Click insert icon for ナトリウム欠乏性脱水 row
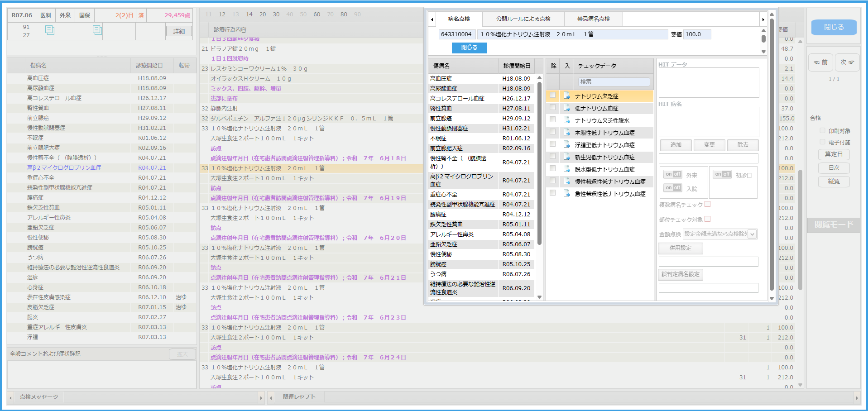Viewport: 868px width, 411px height. click(x=567, y=120)
